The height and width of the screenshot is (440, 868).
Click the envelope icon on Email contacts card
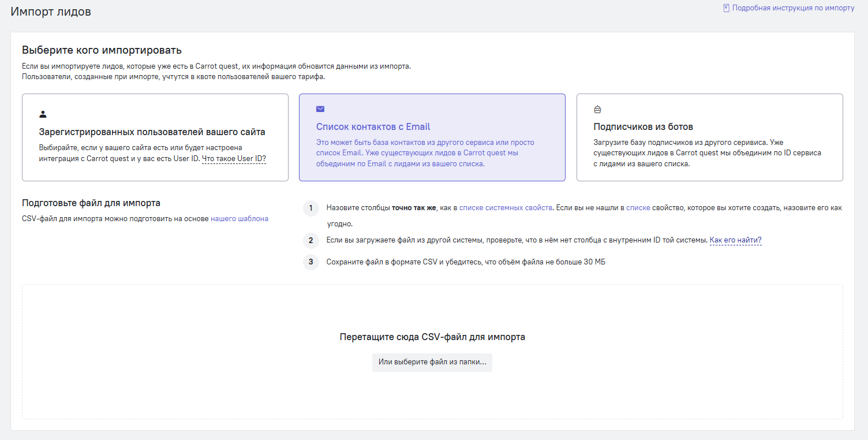pos(320,109)
